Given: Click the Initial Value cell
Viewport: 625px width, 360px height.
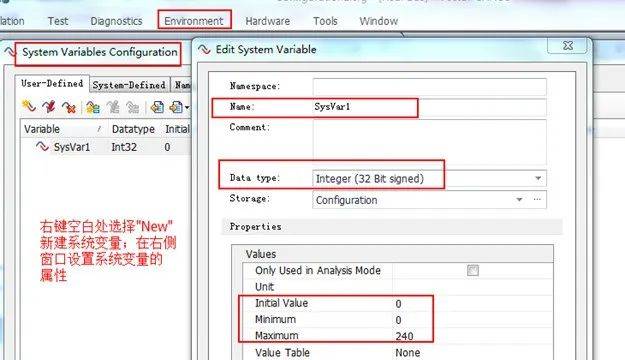Looking at the screenshot, I should click(x=473, y=303).
